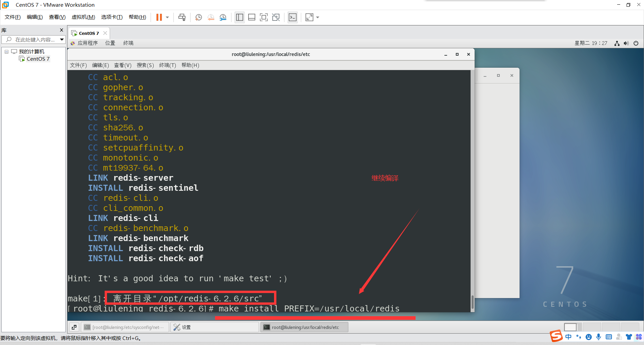The width and height of the screenshot is (644, 345).
Task: Switch to the /usr/local/redis/etc terminal taskbar item
Action: point(304,327)
